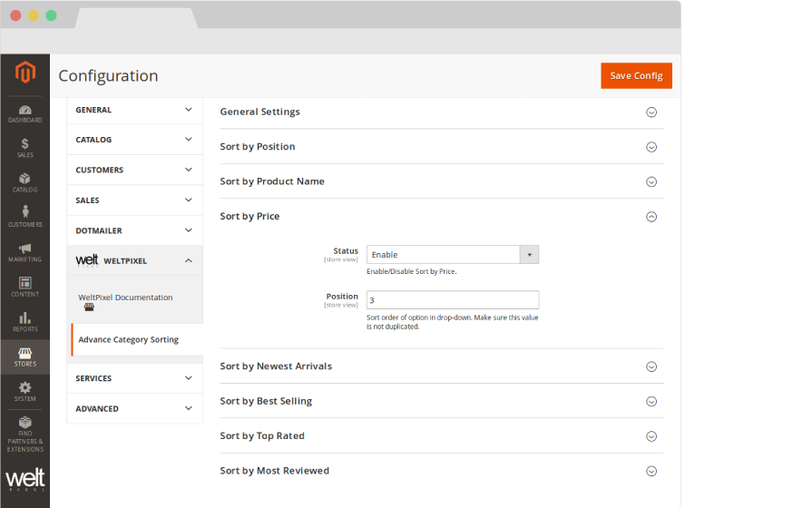This screenshot has width=812, height=508.
Task: Open the WeltPixel Documentation link
Action: pyautogui.click(x=125, y=298)
